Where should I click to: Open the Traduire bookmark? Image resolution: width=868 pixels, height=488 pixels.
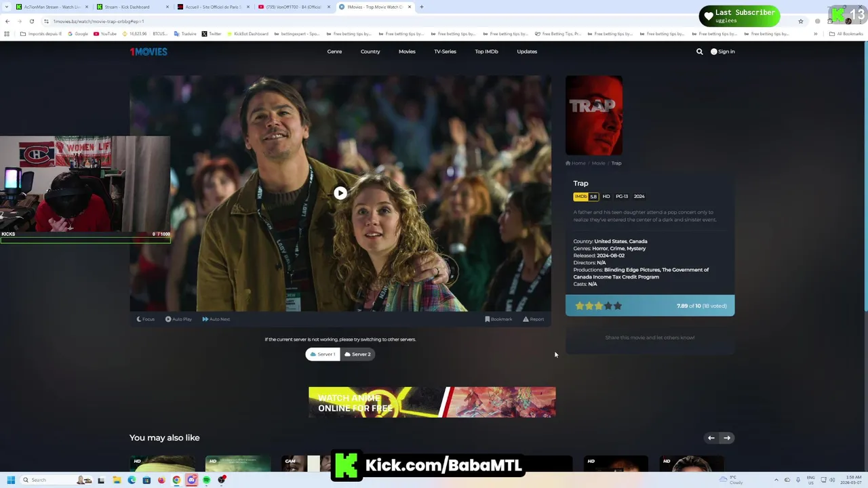(185, 34)
